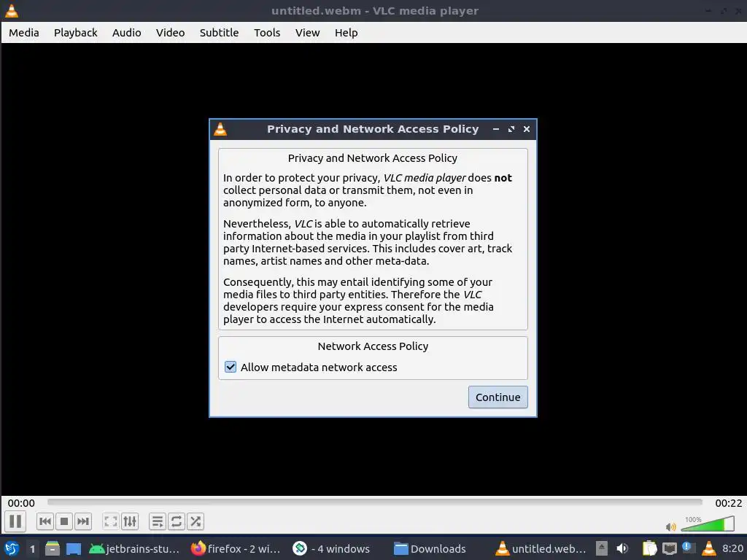Click the blue desktop icon in taskbar
Viewport: 747px width, 560px height.
pos(74,549)
